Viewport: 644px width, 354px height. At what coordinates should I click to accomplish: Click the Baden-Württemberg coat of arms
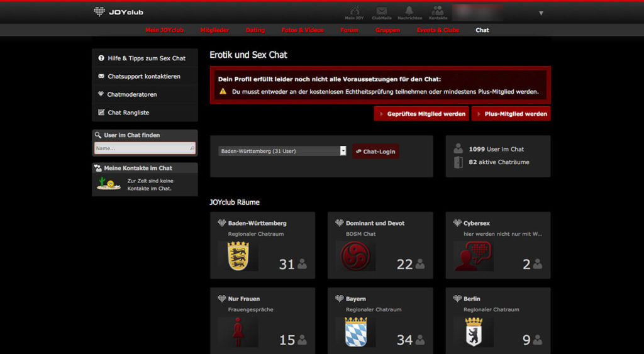238,256
